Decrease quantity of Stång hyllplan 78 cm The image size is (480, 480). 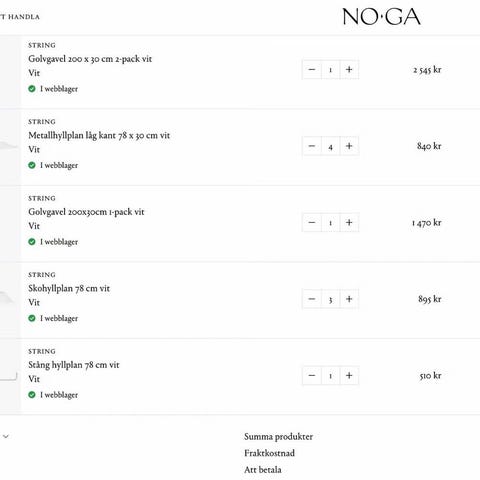(x=312, y=376)
